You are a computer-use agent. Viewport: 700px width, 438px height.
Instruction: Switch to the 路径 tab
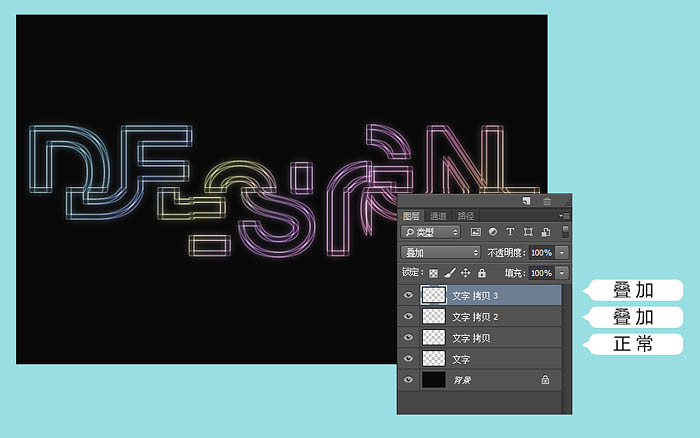(466, 216)
